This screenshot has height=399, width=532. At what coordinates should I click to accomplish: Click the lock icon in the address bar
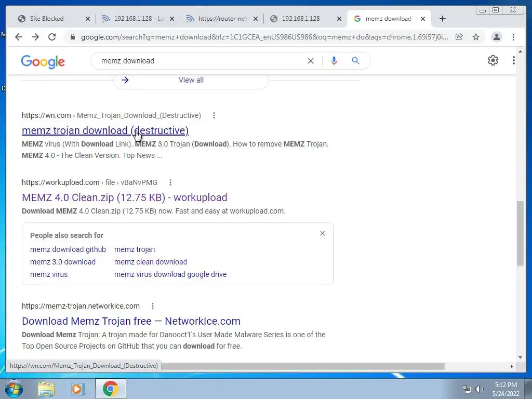(72, 37)
